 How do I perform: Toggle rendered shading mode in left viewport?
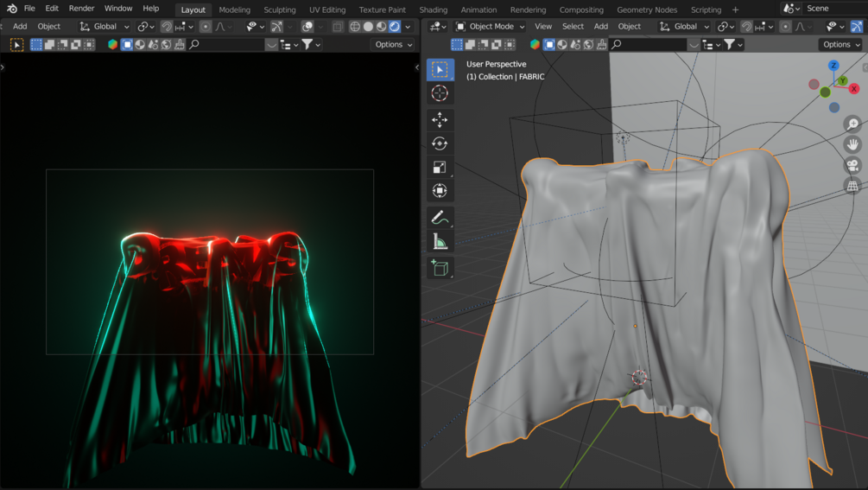point(395,27)
